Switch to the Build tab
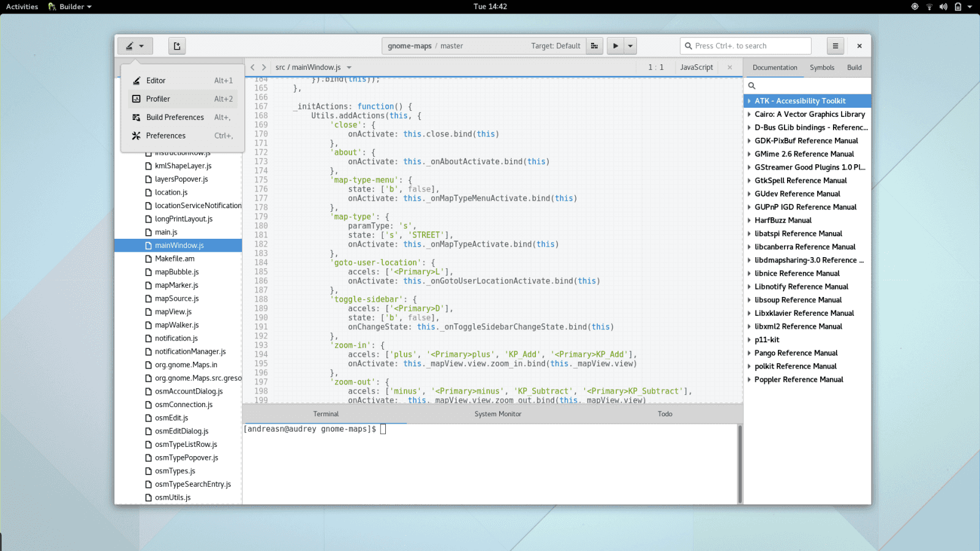 coord(854,67)
